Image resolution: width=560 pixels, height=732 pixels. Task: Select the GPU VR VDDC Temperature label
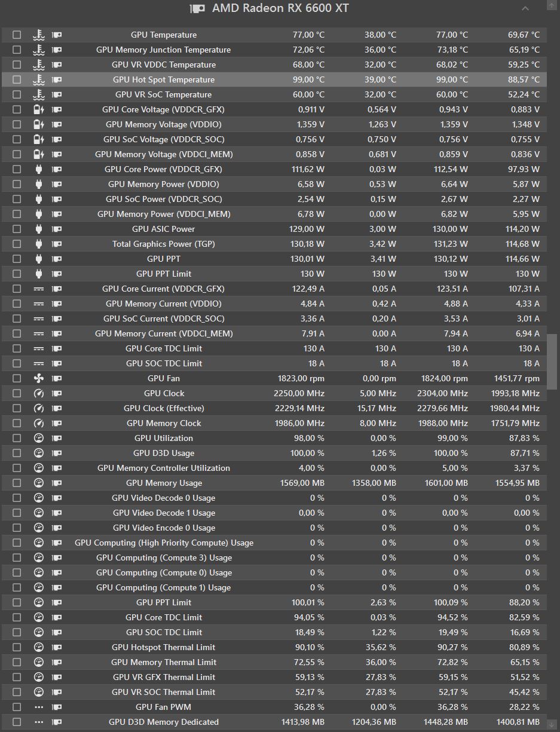tap(164, 65)
